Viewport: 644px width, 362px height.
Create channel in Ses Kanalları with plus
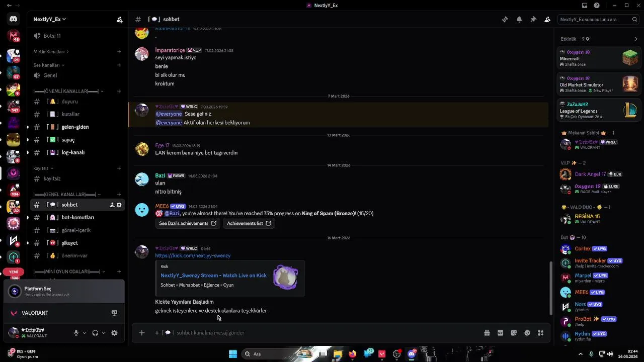[119, 65]
